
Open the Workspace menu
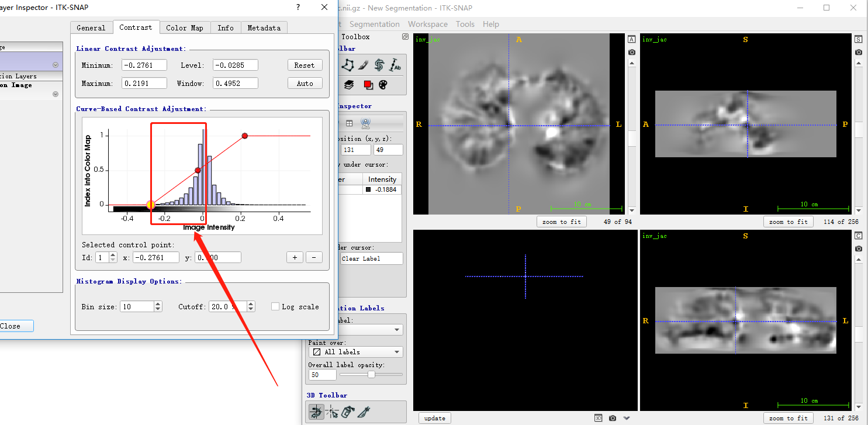click(428, 24)
